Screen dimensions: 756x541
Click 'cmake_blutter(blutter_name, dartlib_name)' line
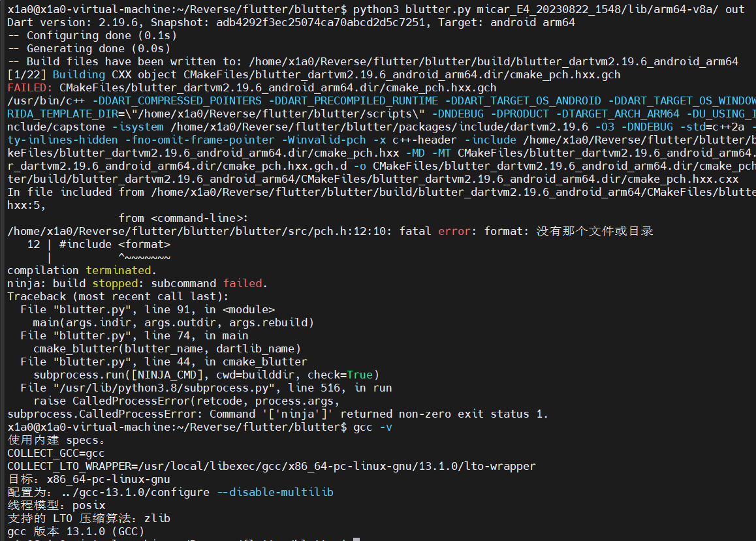167,348
